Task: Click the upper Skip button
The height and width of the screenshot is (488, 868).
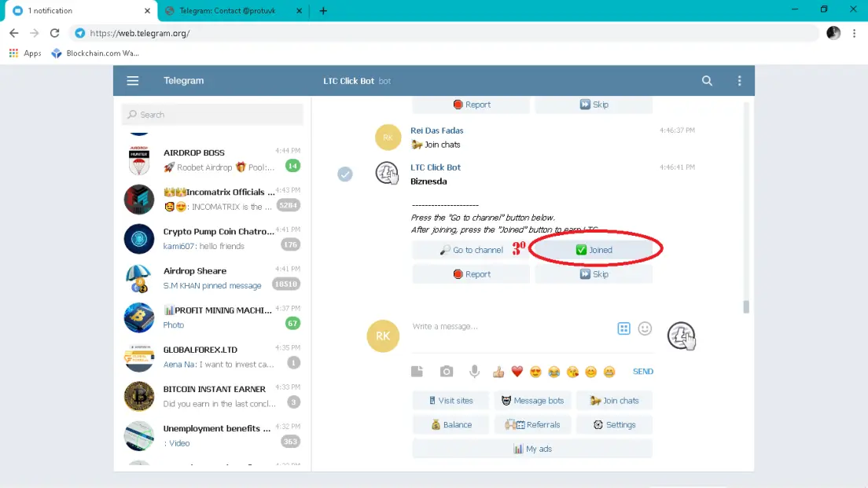Action: 594,105
